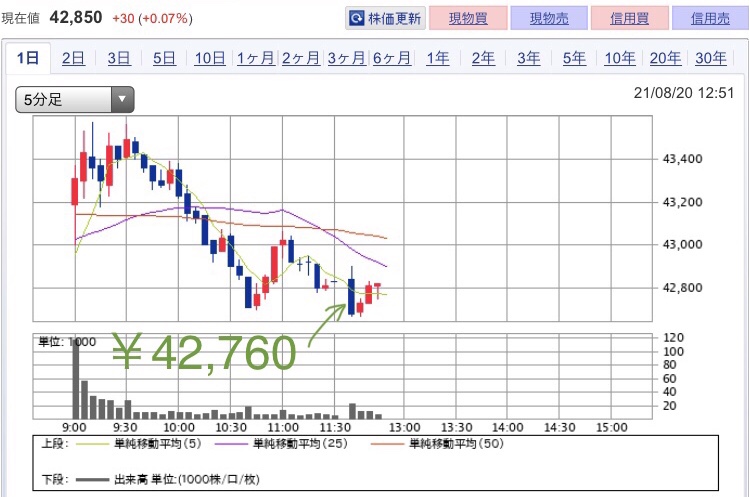The height and width of the screenshot is (497, 749).
Task: Switch to the 3日 chart range
Action: pos(119,58)
